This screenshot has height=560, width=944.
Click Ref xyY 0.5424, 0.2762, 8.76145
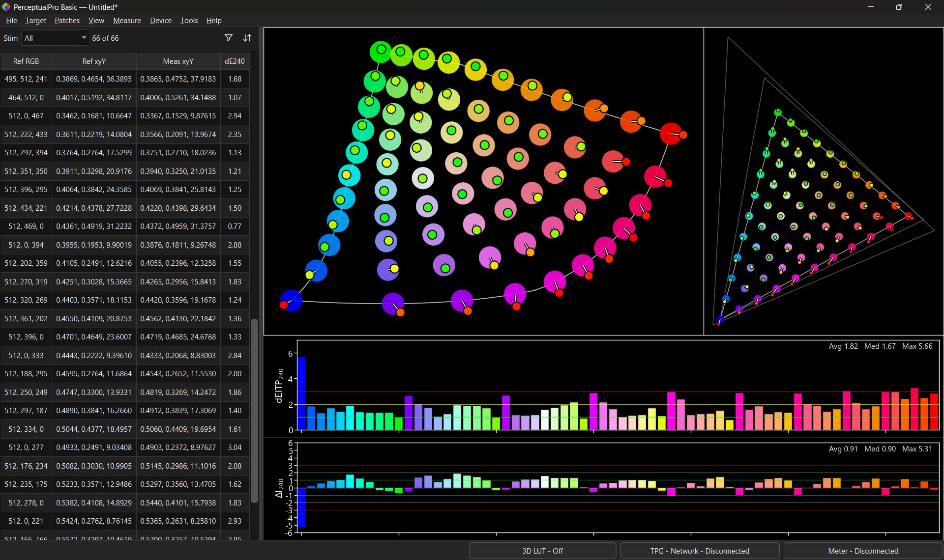pyautogui.click(x=94, y=521)
